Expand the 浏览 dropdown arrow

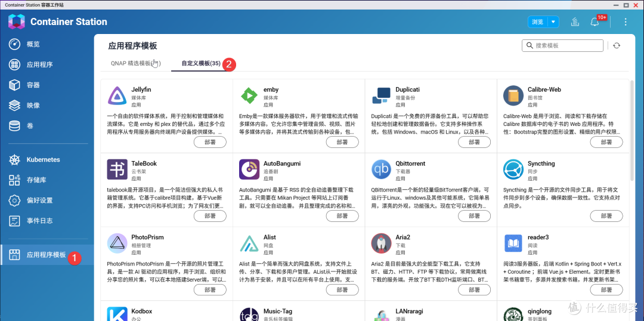point(553,22)
